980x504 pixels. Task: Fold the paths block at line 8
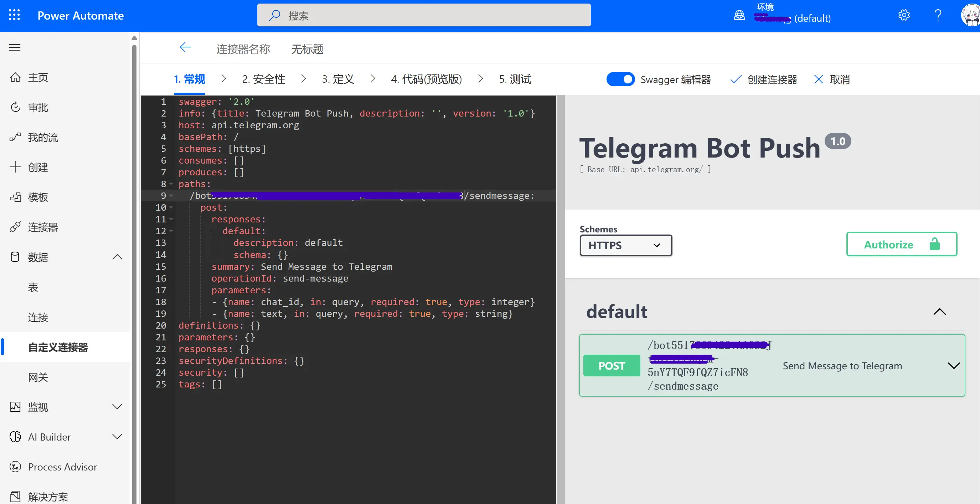tap(171, 184)
